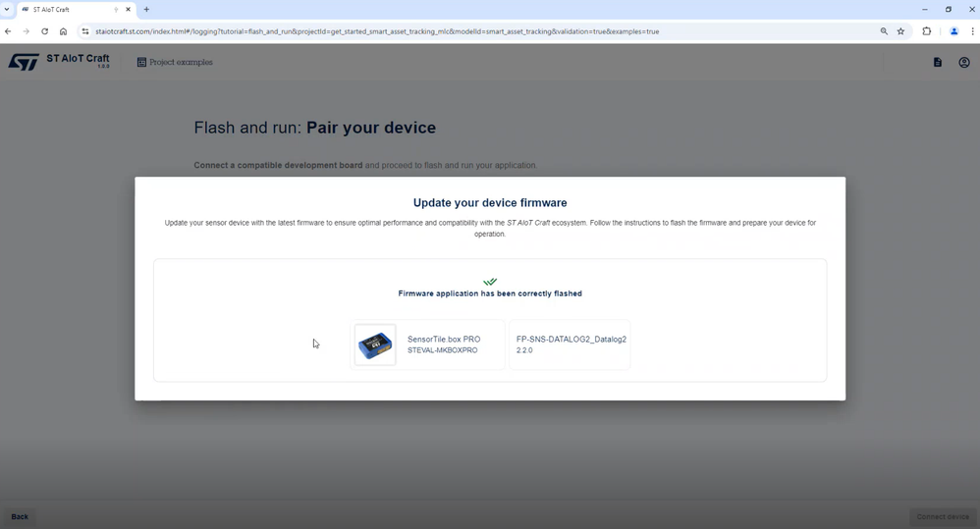Click the ST logo in the header
Screen dimensions: 980x529
point(24,62)
